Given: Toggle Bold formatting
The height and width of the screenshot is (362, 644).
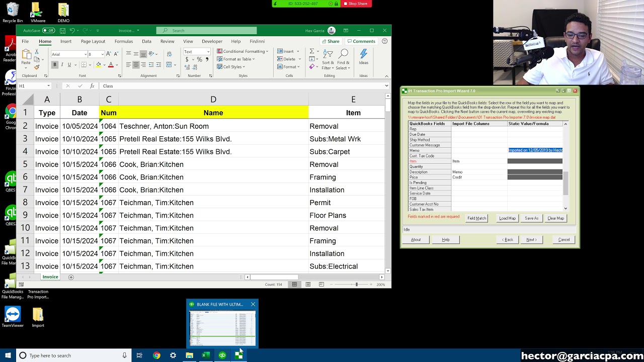Looking at the screenshot, I should pyautogui.click(x=54, y=65).
